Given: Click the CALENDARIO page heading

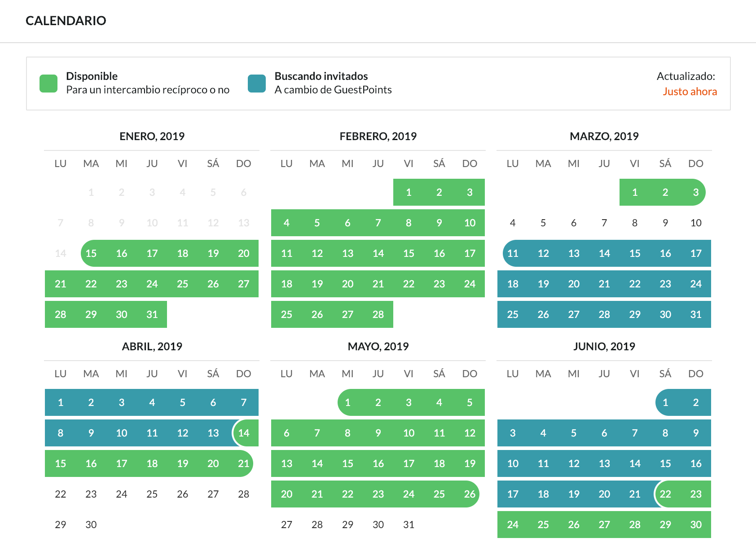Looking at the screenshot, I should 66,21.
